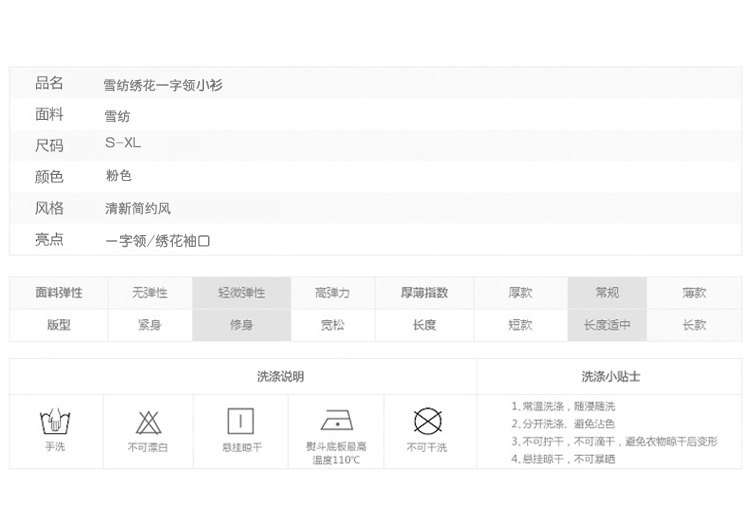
Task: Pick the 常规 thickness option
Action: 607,293
